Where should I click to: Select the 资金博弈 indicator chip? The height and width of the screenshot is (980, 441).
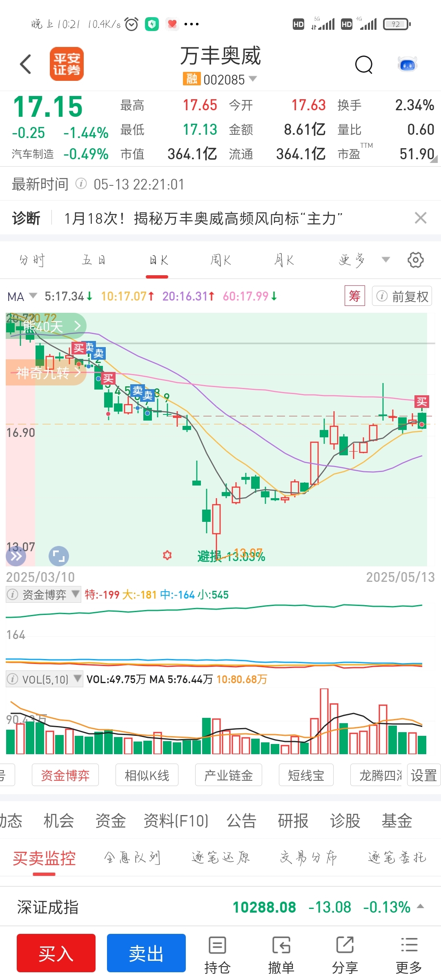click(x=65, y=775)
